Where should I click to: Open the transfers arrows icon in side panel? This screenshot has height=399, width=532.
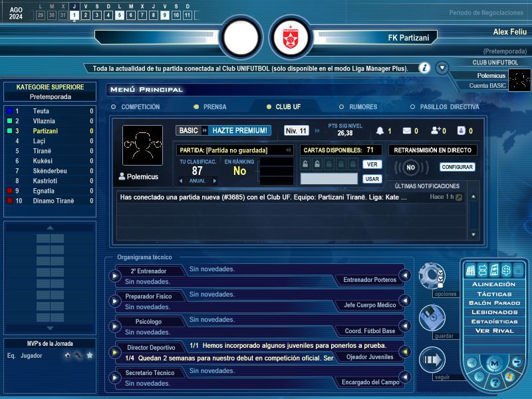coord(483,270)
